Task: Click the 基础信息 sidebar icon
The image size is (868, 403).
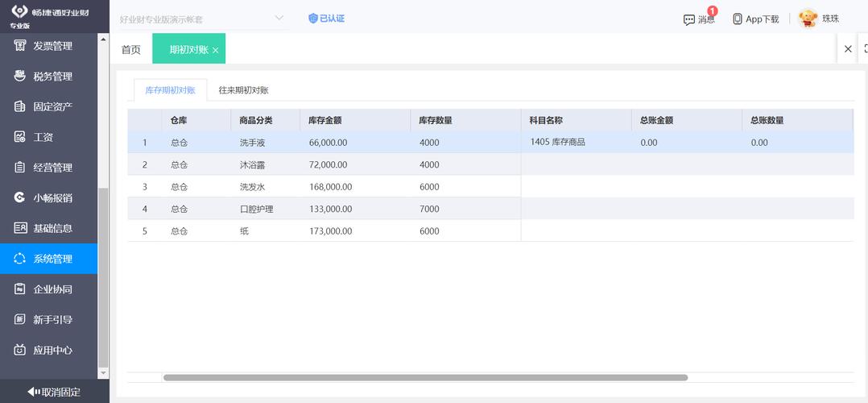Action: point(20,228)
